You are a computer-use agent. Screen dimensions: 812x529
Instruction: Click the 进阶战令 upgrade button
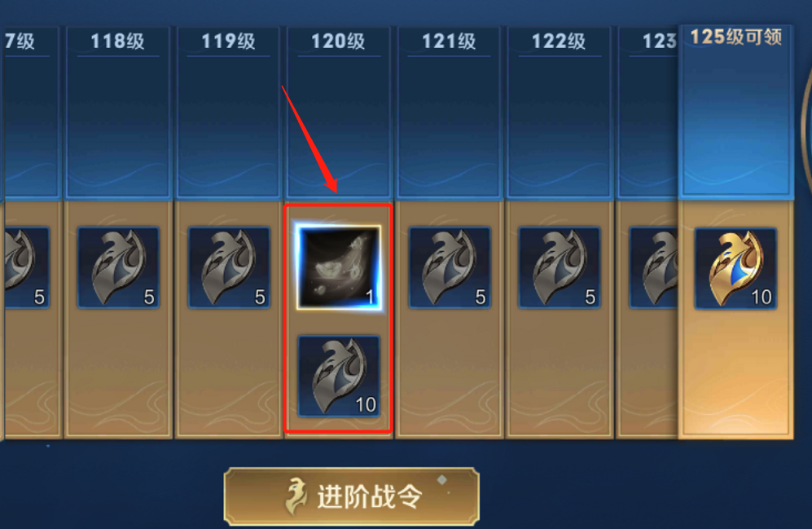pos(352,496)
